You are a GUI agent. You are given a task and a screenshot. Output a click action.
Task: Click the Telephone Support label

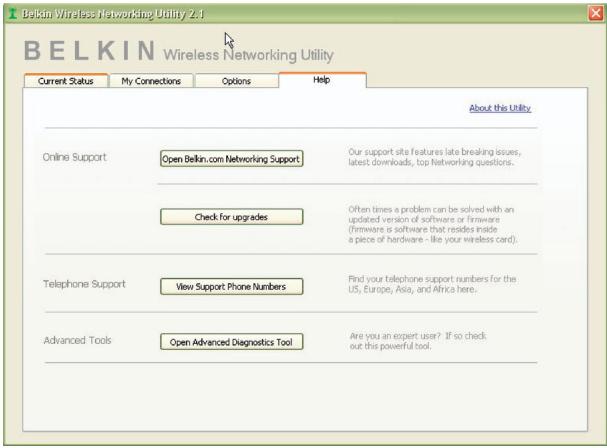pos(84,284)
